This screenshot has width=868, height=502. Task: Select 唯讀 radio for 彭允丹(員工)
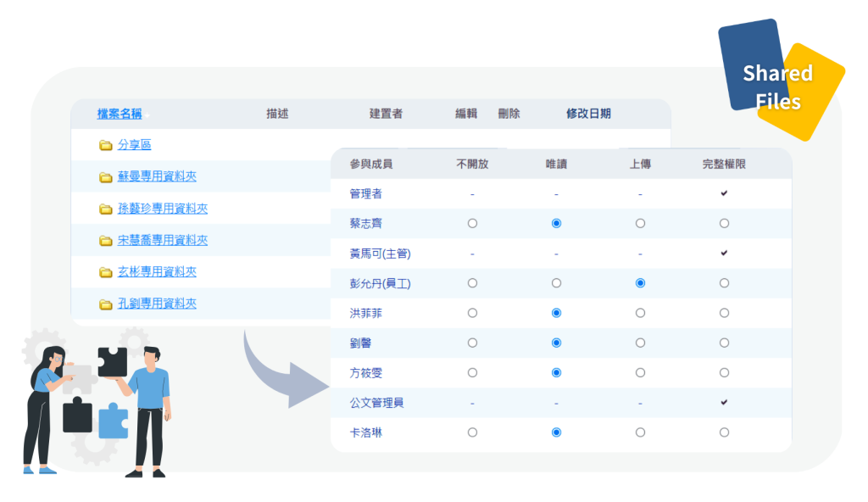point(556,283)
